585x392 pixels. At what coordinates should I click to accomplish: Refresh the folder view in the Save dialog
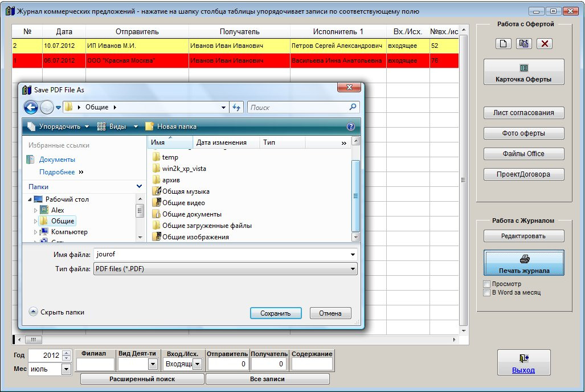[x=236, y=108]
